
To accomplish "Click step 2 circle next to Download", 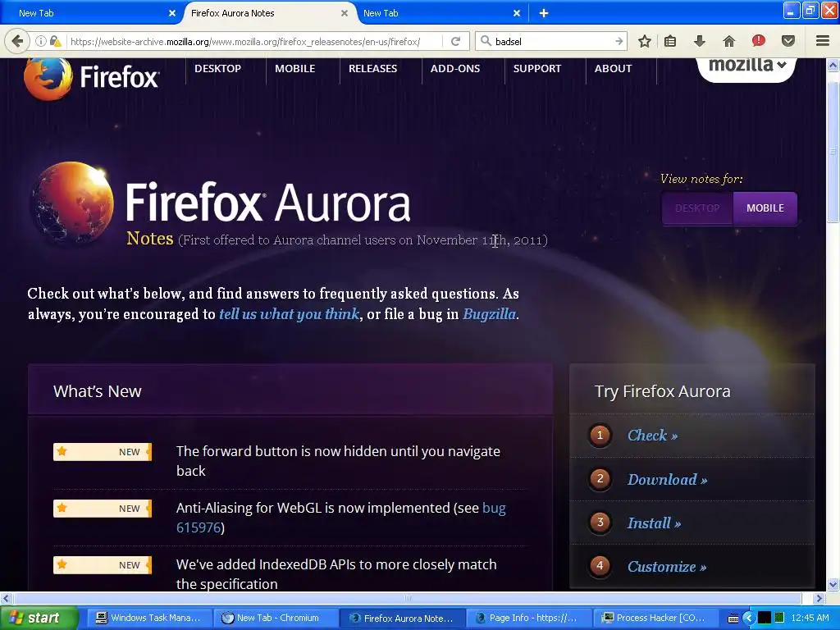I will tap(600, 479).
